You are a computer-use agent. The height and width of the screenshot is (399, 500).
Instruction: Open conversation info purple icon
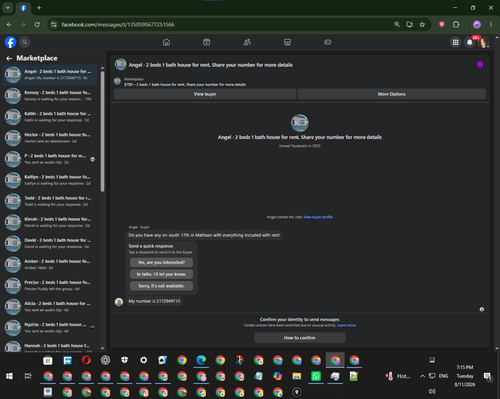[x=480, y=65]
